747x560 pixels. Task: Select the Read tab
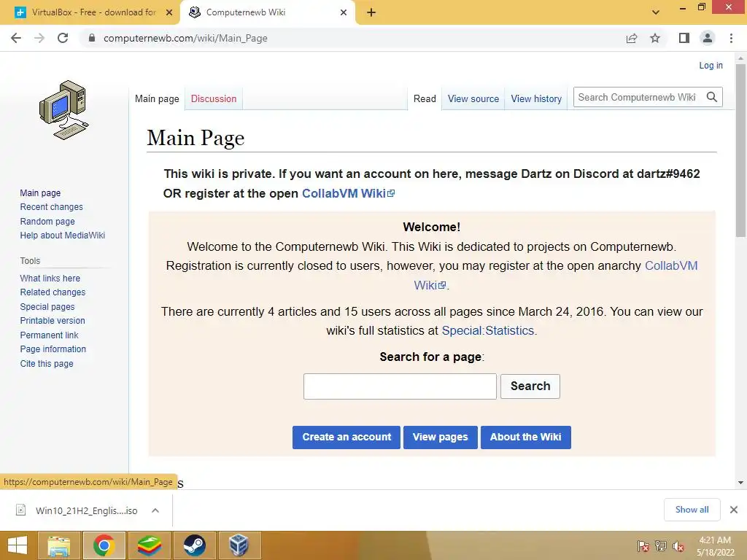[425, 98]
